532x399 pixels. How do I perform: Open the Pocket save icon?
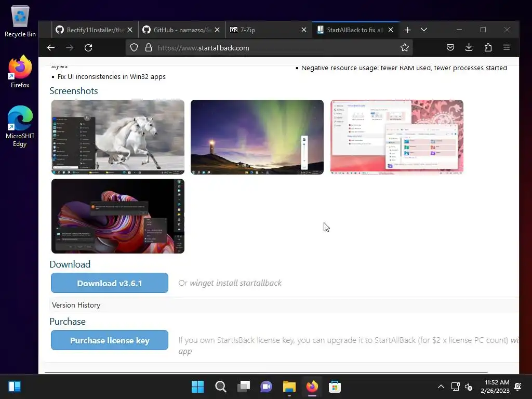point(450,47)
